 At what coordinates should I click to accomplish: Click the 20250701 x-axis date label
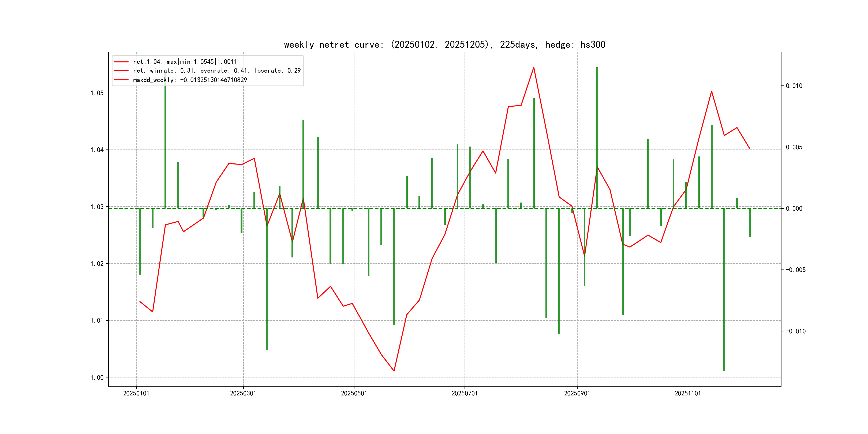pos(464,393)
